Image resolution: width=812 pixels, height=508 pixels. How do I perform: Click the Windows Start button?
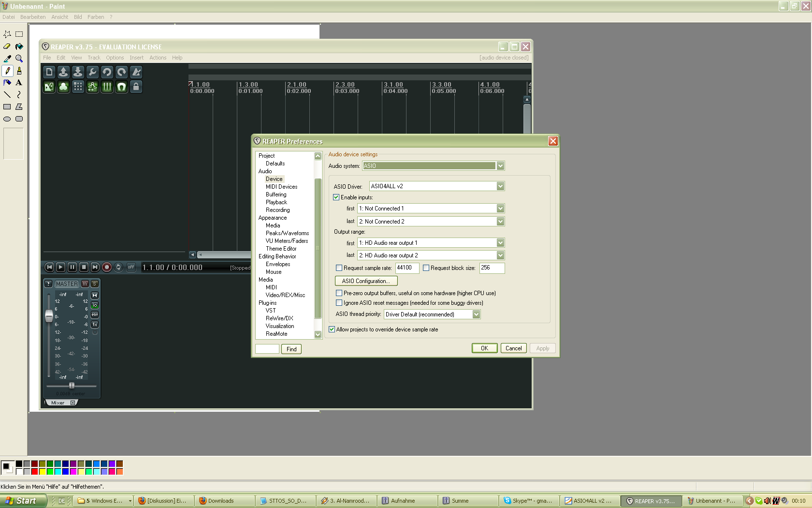23,501
